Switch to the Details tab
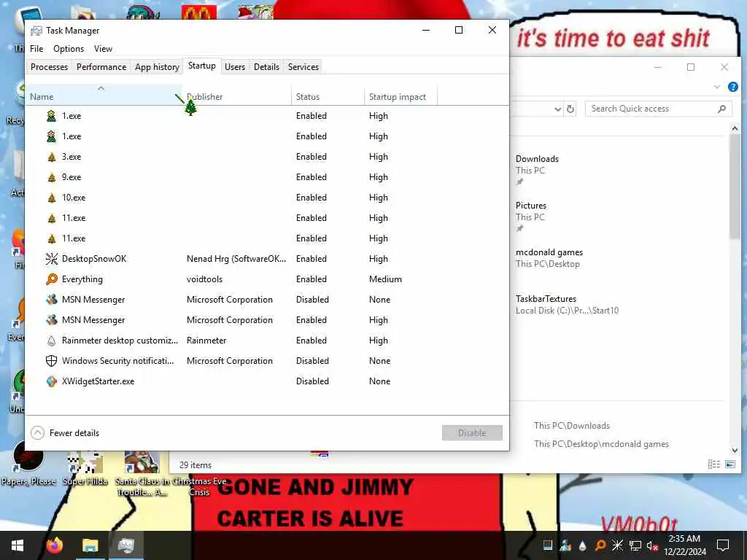This screenshot has height=560, width=747. (266, 67)
